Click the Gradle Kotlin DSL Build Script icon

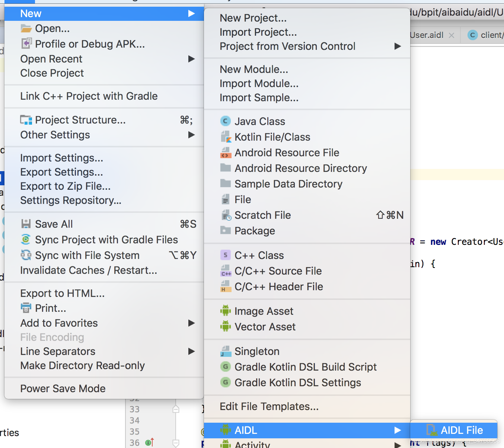point(226,367)
